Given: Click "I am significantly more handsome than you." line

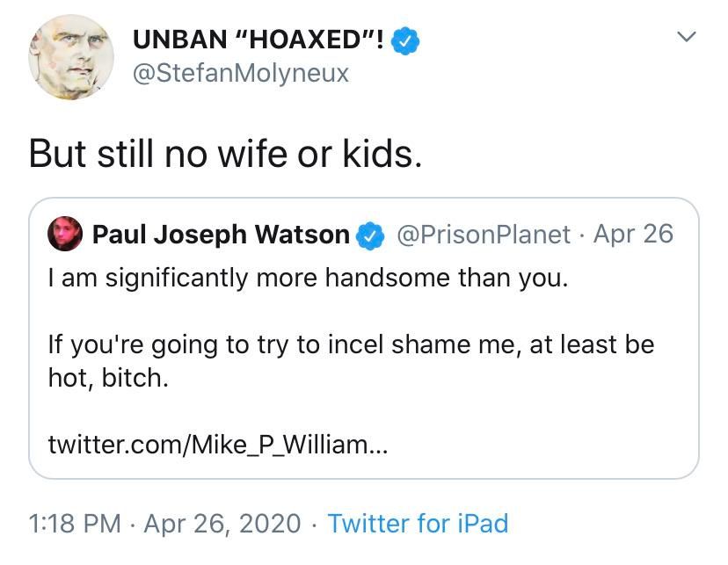Looking at the screenshot, I should [308, 279].
